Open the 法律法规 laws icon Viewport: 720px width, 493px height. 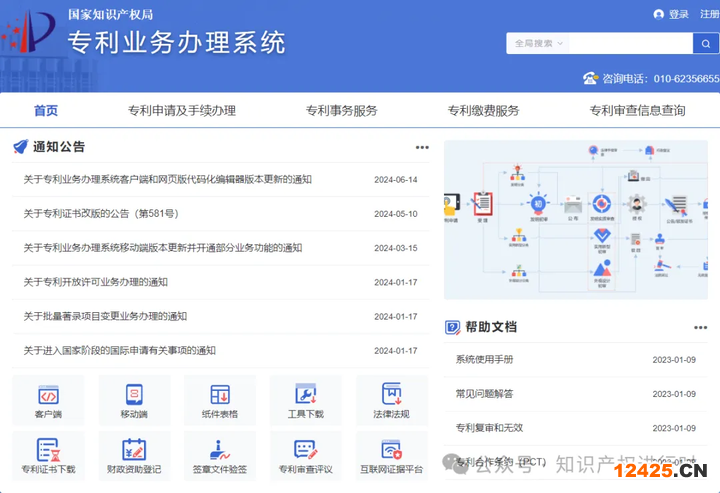click(x=391, y=400)
